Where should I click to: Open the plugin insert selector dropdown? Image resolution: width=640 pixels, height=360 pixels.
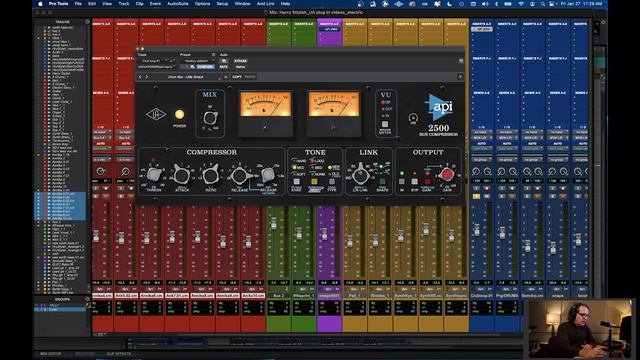tap(157, 67)
